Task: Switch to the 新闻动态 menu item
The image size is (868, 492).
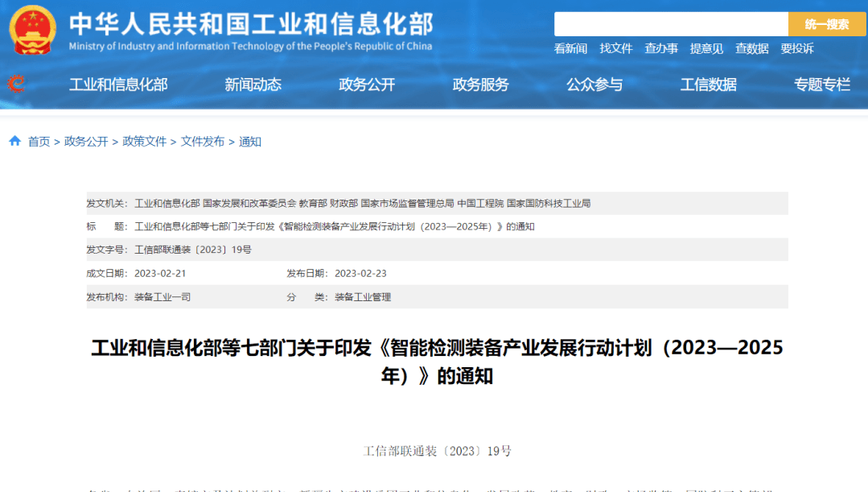Action: click(x=253, y=85)
